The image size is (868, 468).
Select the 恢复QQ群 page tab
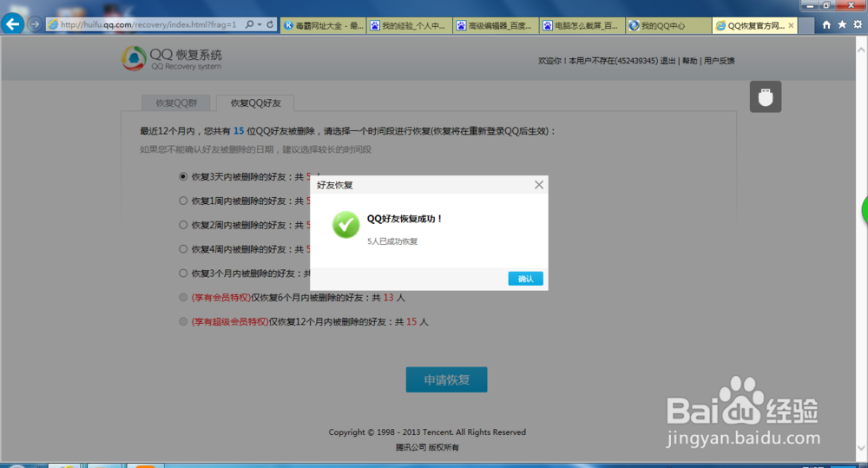(176, 103)
